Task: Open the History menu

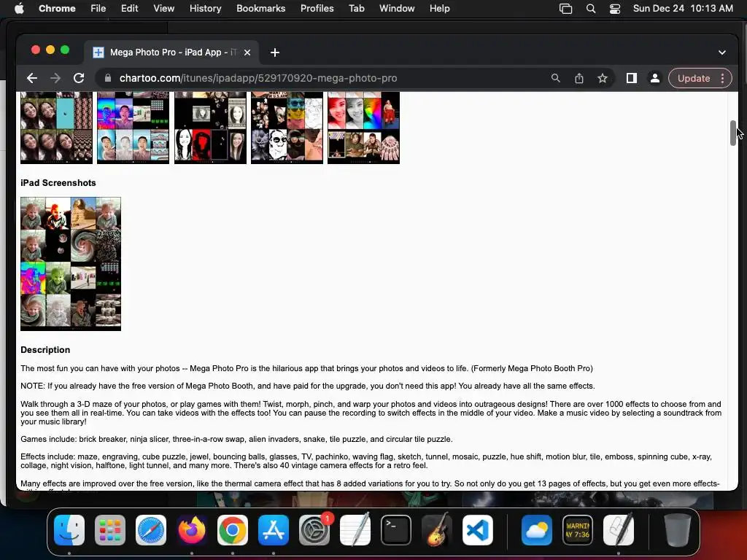Action: click(x=205, y=8)
